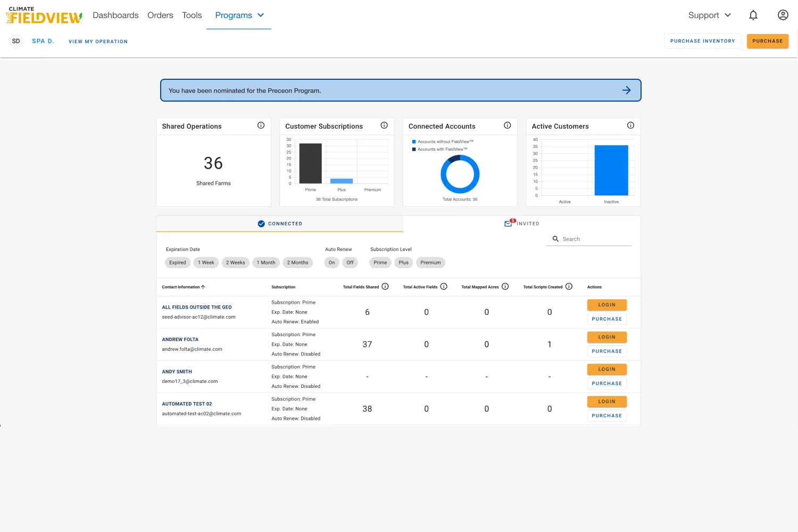Click the SD avatar badge
Viewport: 798px width, 532px height.
tap(16, 41)
